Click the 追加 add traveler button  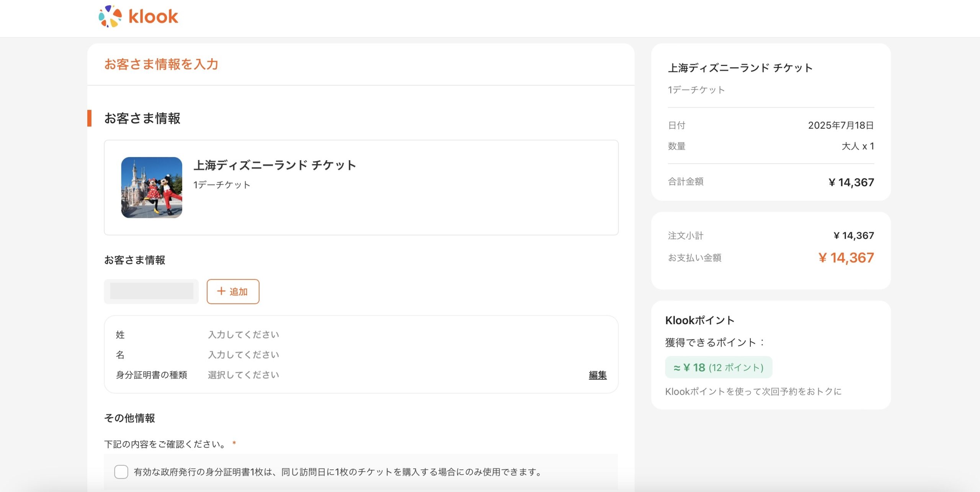tap(233, 292)
